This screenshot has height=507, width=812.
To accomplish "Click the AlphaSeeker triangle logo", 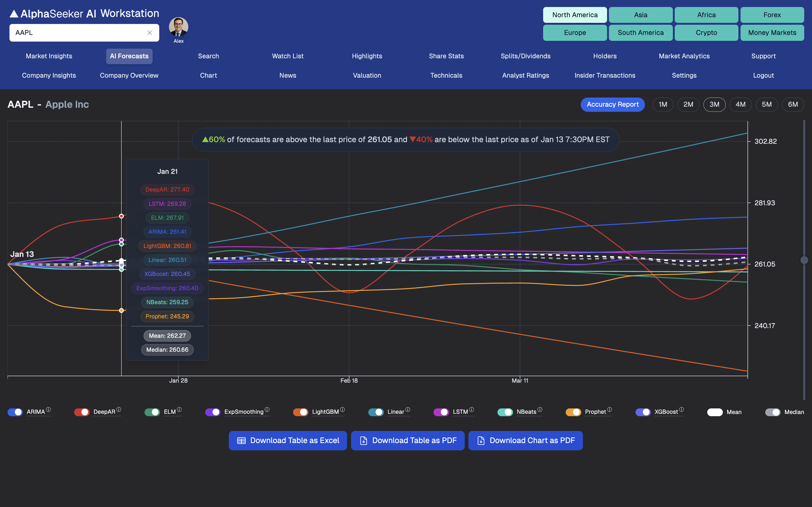I will [13, 13].
